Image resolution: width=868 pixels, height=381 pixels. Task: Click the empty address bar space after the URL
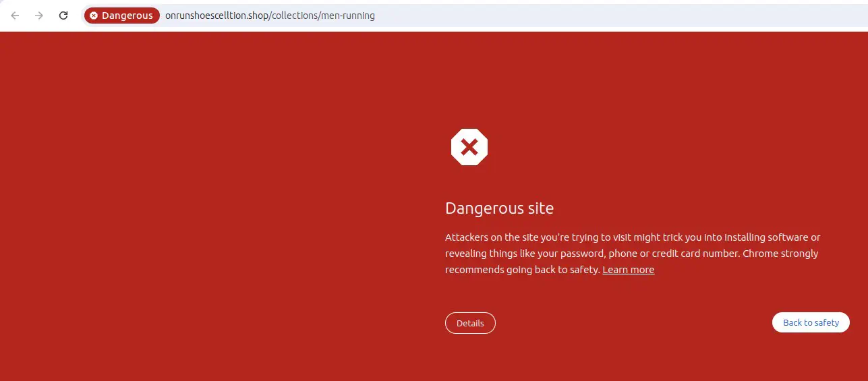(x=607, y=16)
